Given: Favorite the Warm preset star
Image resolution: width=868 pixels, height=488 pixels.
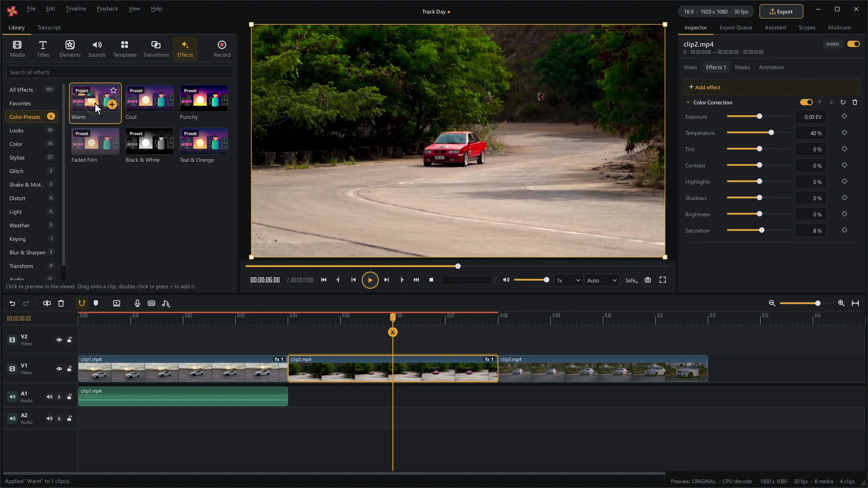Looking at the screenshot, I should coord(114,90).
